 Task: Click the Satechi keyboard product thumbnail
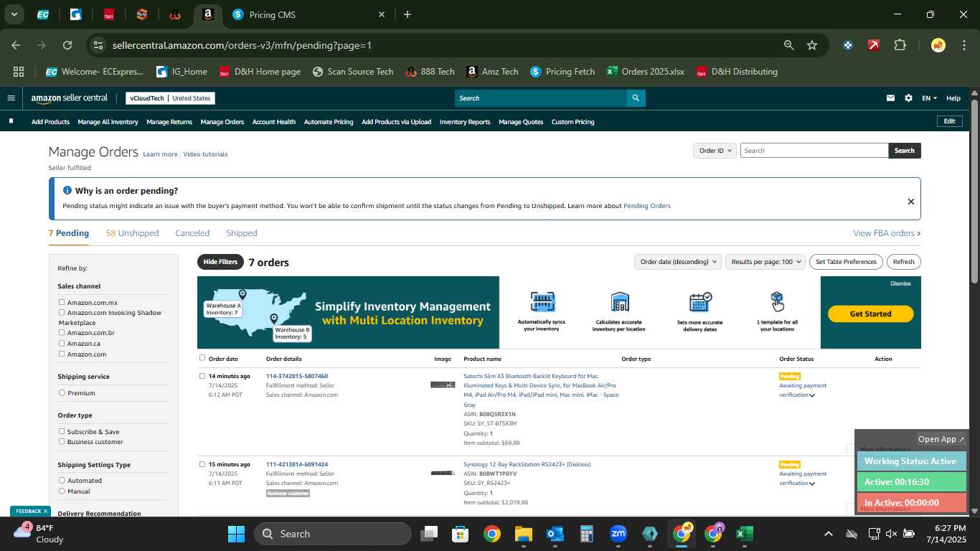tap(443, 385)
